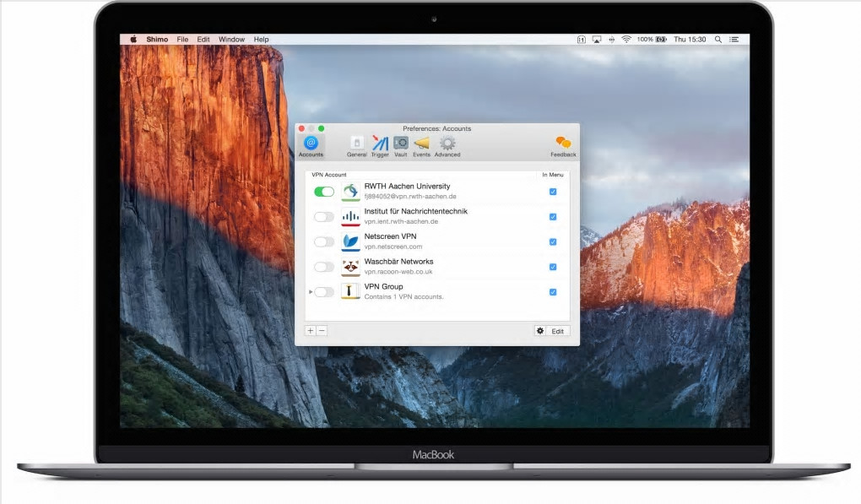
Task: Turn on the Waschbär Networks connection
Action: [x=324, y=267]
